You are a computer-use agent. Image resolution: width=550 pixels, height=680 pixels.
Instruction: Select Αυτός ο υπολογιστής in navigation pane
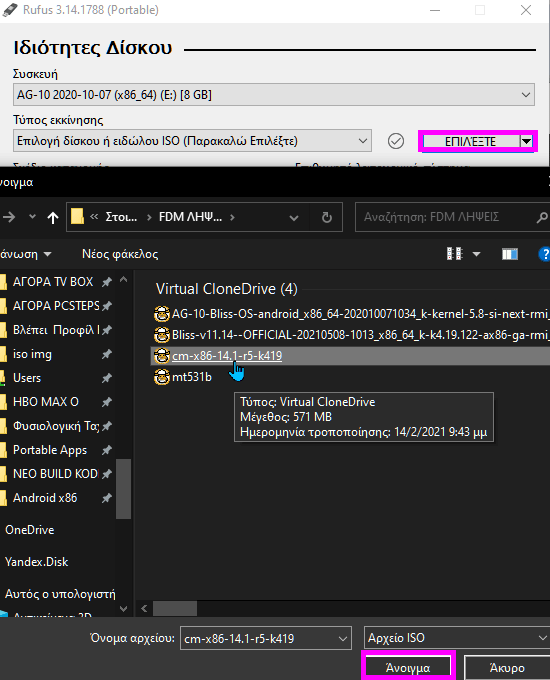click(x=60, y=594)
